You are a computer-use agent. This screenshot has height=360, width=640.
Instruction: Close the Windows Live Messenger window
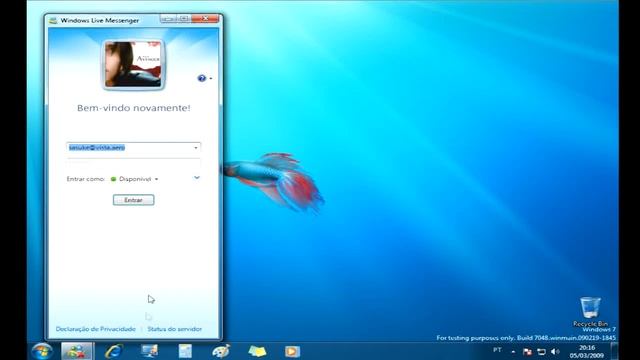pyautogui.click(x=206, y=19)
